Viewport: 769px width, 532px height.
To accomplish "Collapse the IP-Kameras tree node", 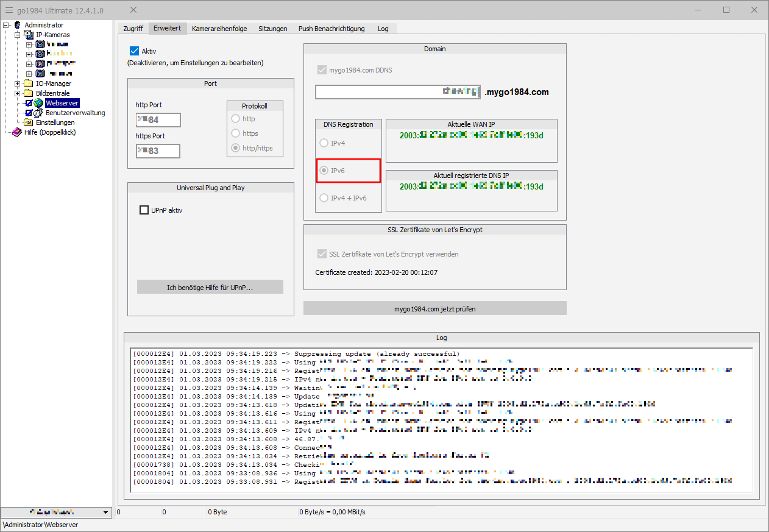I will pos(18,35).
